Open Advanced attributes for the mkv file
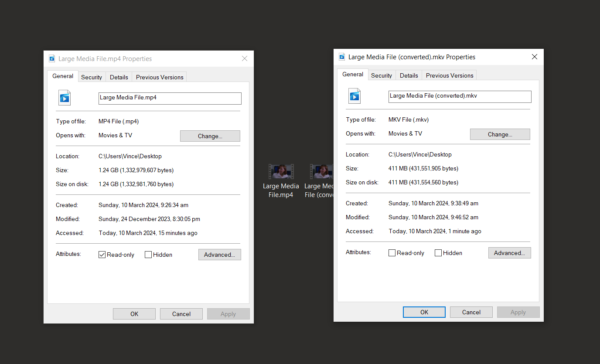The image size is (600, 364). [x=509, y=252]
